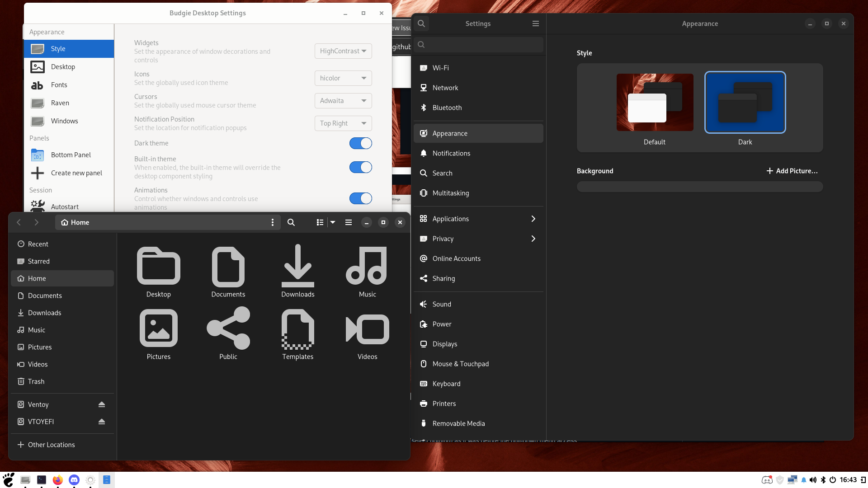Open Firefox from the bottom panel

coord(57,480)
